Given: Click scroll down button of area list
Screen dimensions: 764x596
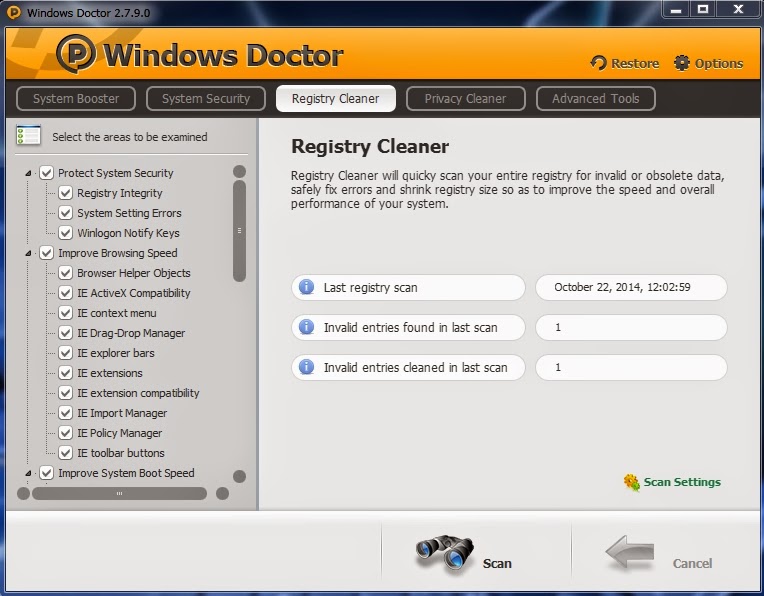Looking at the screenshot, I should coord(239,476).
